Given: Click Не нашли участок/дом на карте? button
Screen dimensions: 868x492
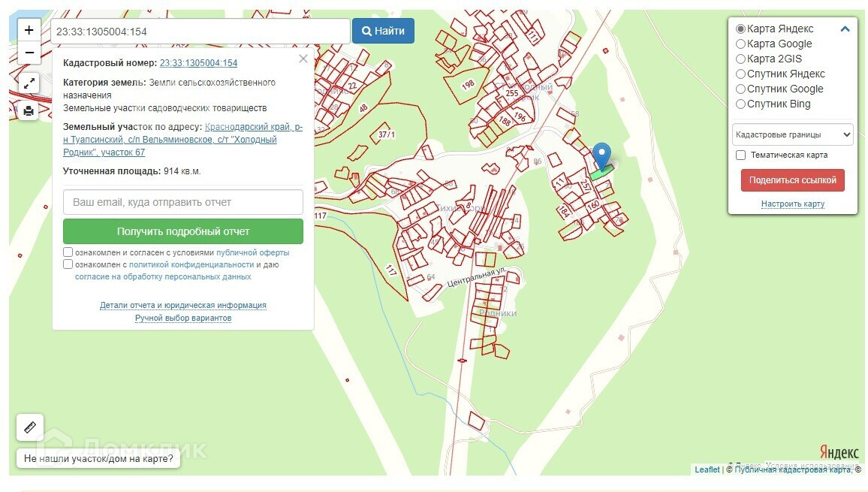Looking at the screenshot, I should tap(98, 459).
